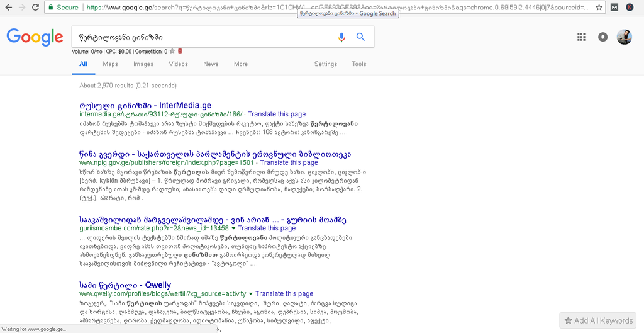Screen dimensions: 644x333
Task: Translate the qwelly.com result page
Action: coord(284,294)
